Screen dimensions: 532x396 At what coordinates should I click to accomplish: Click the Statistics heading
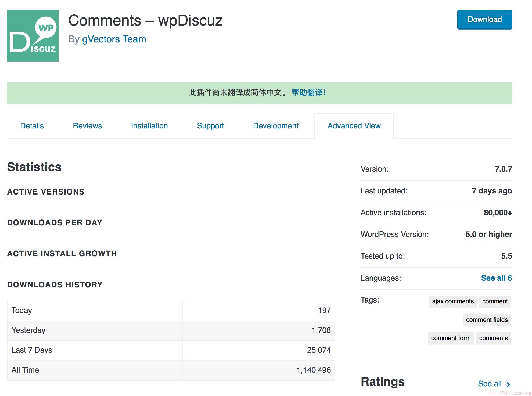pyautogui.click(x=34, y=167)
